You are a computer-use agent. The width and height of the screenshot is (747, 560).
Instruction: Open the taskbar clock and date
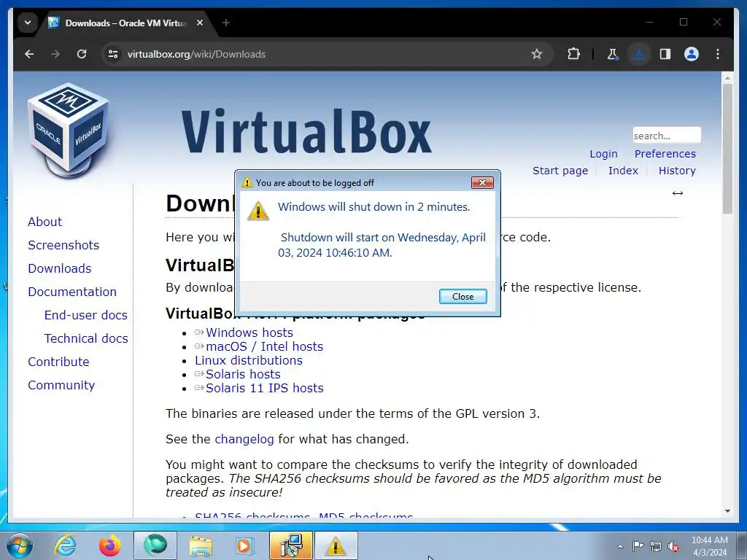(709, 545)
